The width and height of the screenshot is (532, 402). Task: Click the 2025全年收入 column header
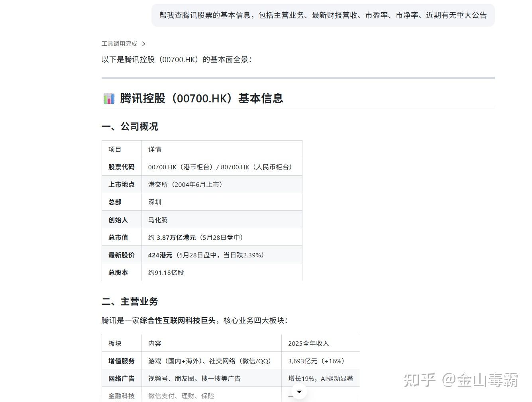(x=321, y=343)
